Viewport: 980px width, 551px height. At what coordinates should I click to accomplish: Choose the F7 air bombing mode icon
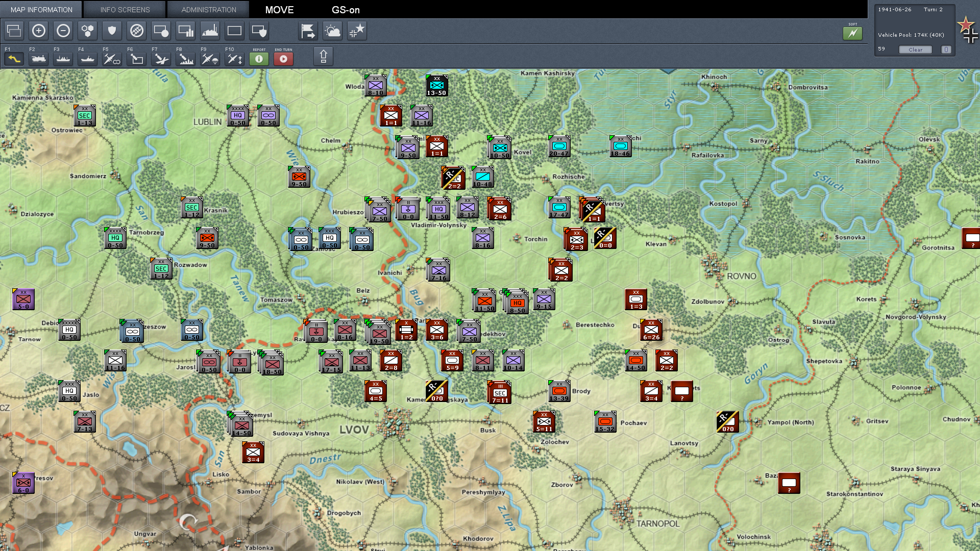click(161, 59)
